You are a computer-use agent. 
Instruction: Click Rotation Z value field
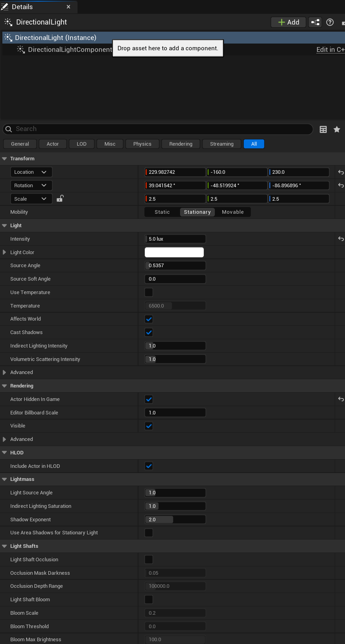coord(299,185)
